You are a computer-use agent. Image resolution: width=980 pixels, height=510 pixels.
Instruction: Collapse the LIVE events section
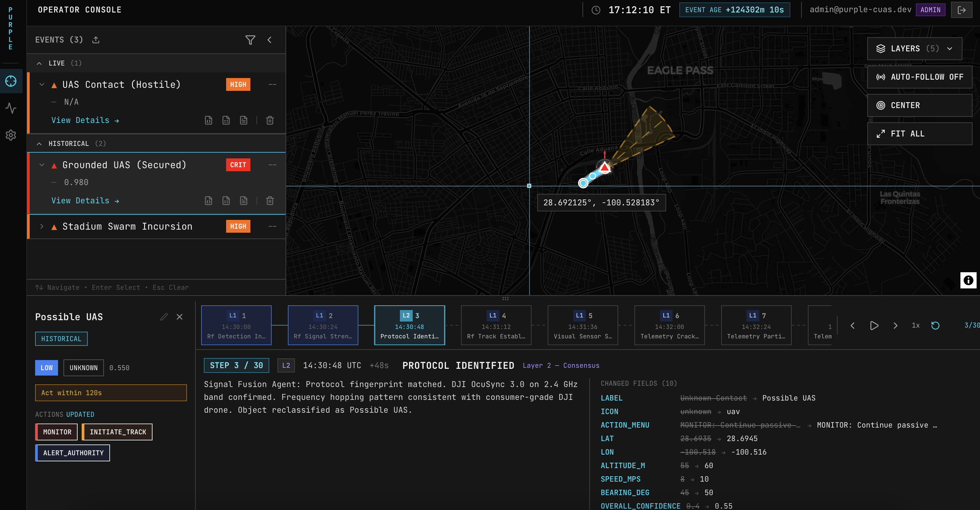click(39, 63)
